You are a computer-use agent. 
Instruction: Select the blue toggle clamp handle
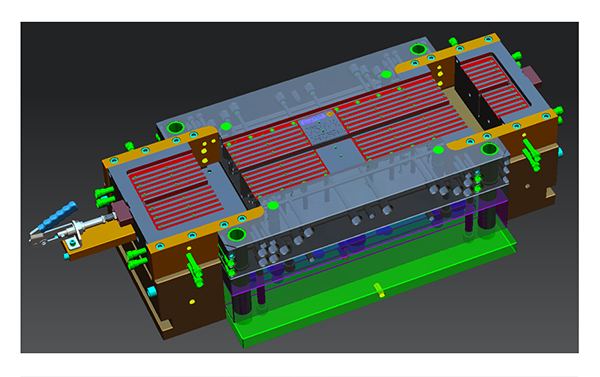coord(59,217)
